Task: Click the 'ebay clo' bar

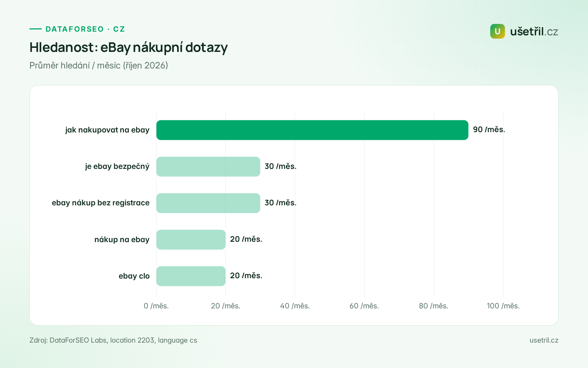Action: pos(191,276)
